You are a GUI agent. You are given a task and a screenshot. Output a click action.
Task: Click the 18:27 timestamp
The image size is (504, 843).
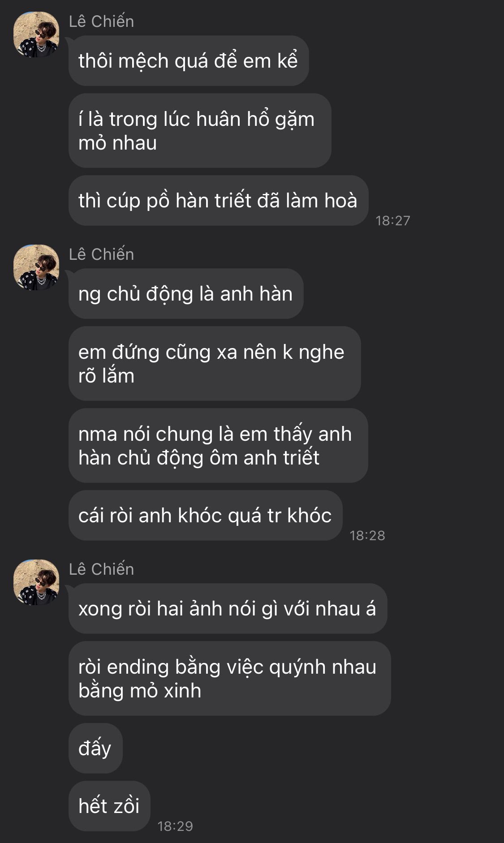pos(393,220)
